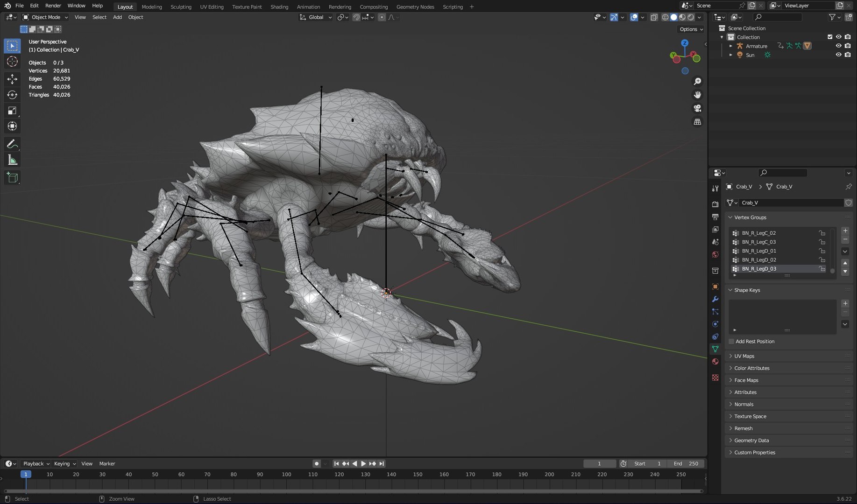Pin the Crab_V properties context
The width and height of the screenshot is (857, 504).
click(x=848, y=187)
